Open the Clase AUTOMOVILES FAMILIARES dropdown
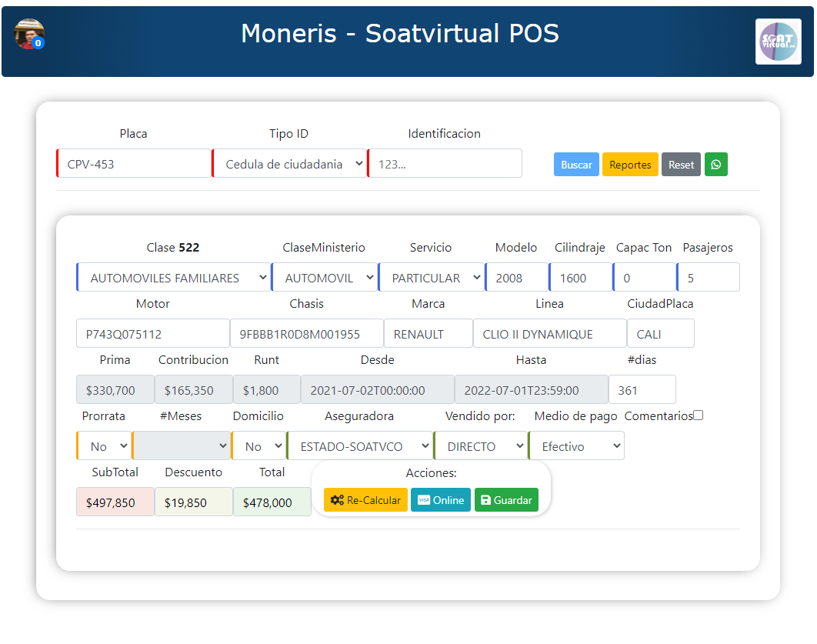 click(174, 277)
